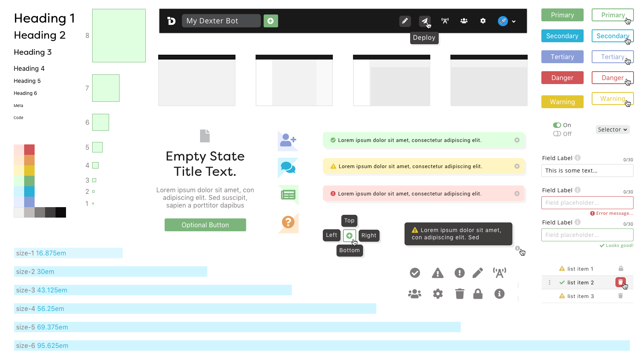The width and height of the screenshot is (644, 362).
Task: Expand the rocket avatar dropdown chevron
Action: click(x=514, y=21)
